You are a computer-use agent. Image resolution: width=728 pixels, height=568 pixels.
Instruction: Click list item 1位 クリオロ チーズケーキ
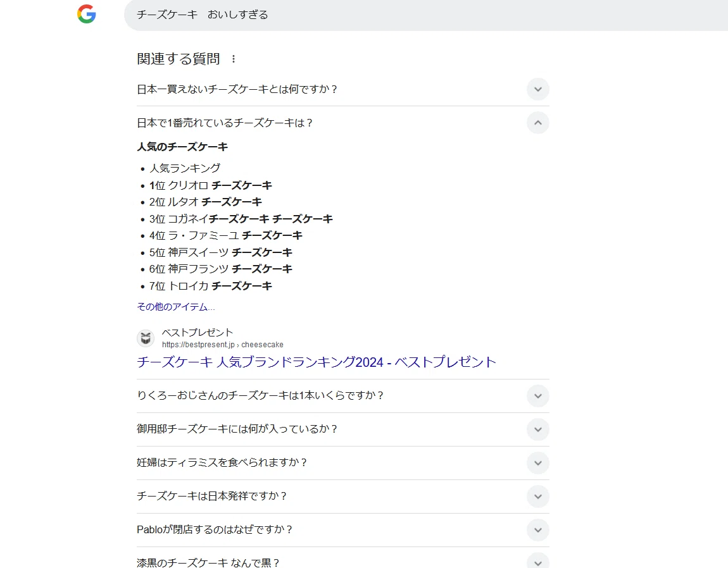pos(210,185)
